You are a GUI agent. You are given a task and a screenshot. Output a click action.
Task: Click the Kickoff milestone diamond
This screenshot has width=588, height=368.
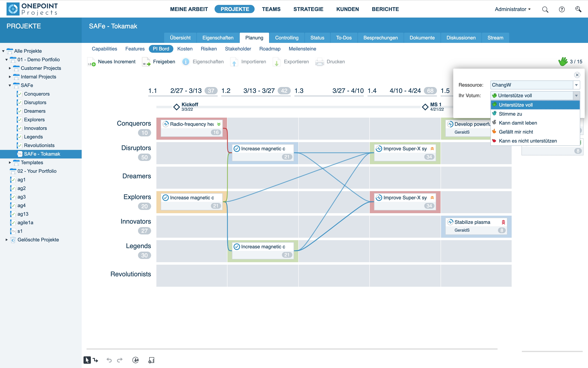176,107
